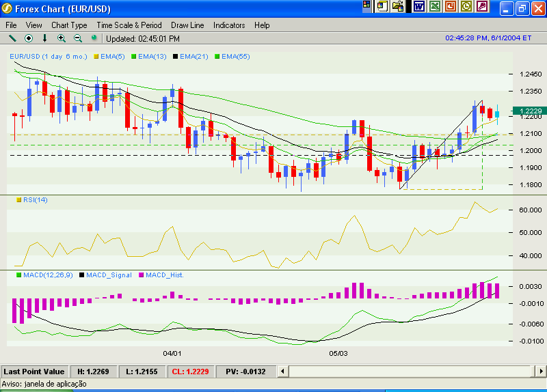
Task: Open the Indicators menu
Action: point(229,25)
